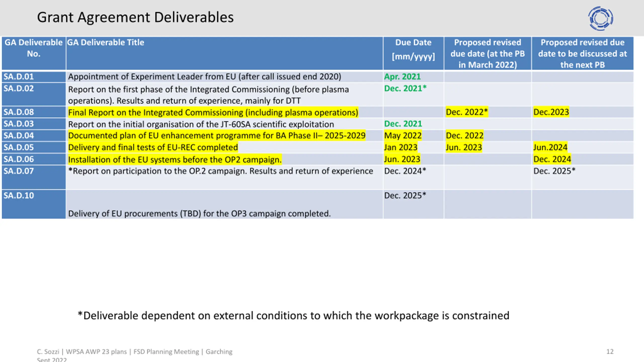Screen dimensions: 644x362
Task: Click header Proposed revised due date March 2022
Action: coord(488,53)
